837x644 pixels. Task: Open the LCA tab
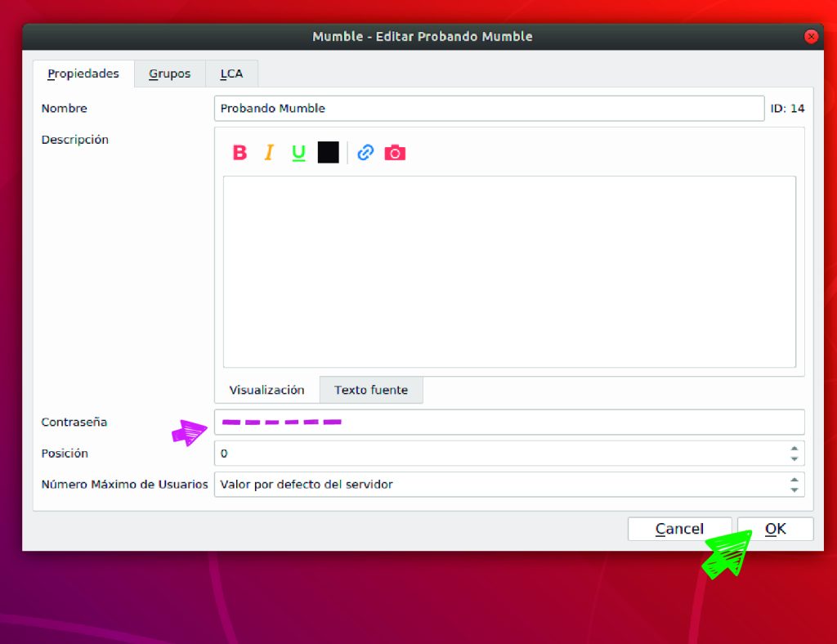click(231, 74)
